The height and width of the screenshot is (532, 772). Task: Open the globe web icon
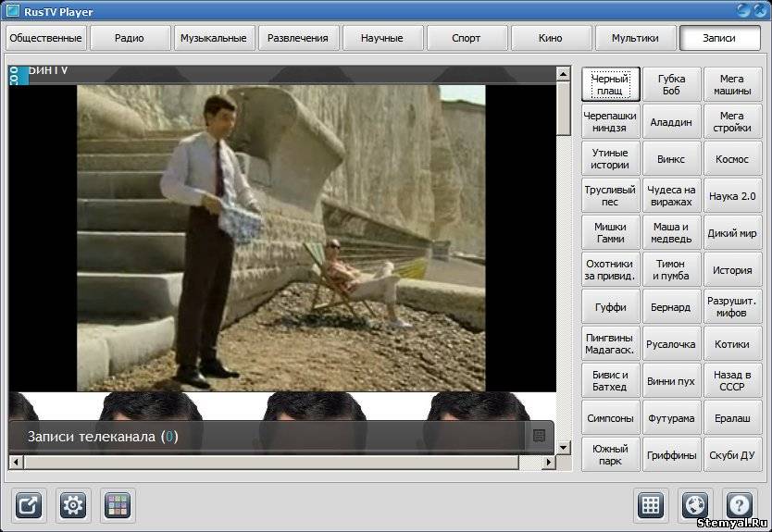tap(694, 505)
